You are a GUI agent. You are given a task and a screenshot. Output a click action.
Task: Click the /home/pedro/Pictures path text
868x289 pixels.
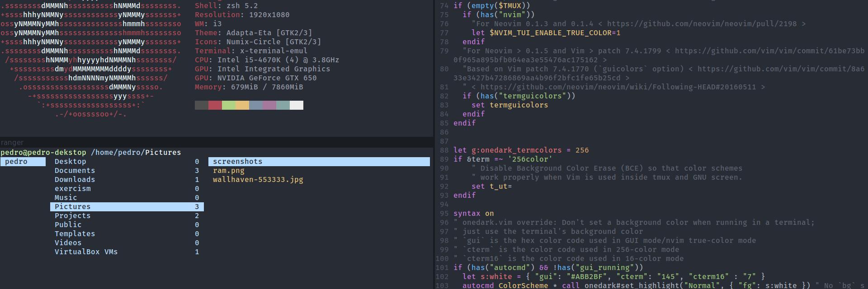tap(136, 153)
